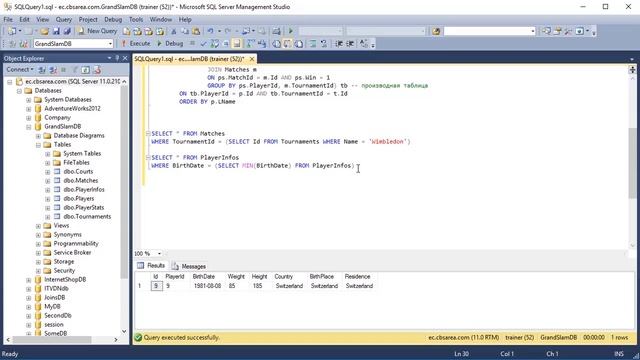640x360 pixels.
Task: Expand the Programmability folder
Action: click(x=38, y=244)
